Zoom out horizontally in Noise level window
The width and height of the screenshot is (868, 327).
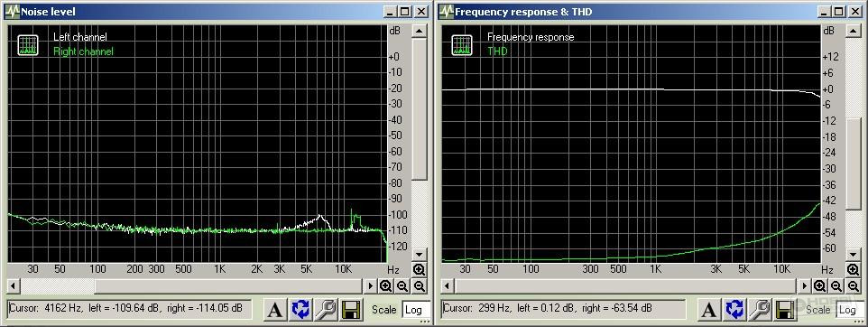(402, 286)
